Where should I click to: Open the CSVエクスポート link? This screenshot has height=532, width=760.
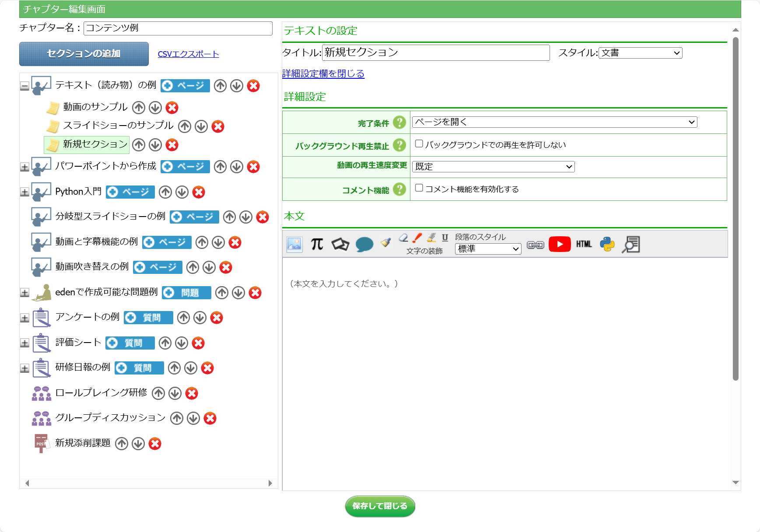pos(188,54)
